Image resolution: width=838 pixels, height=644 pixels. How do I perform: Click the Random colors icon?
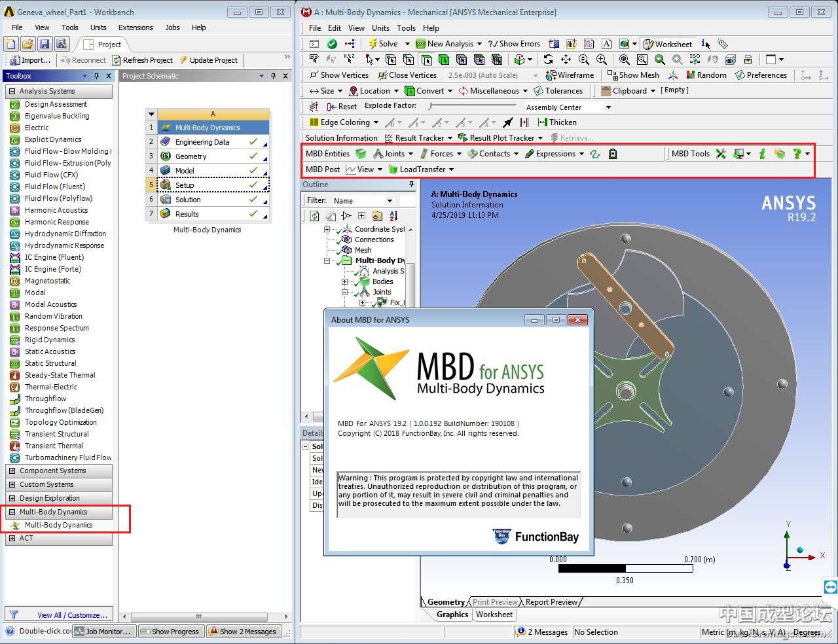pyautogui.click(x=706, y=75)
